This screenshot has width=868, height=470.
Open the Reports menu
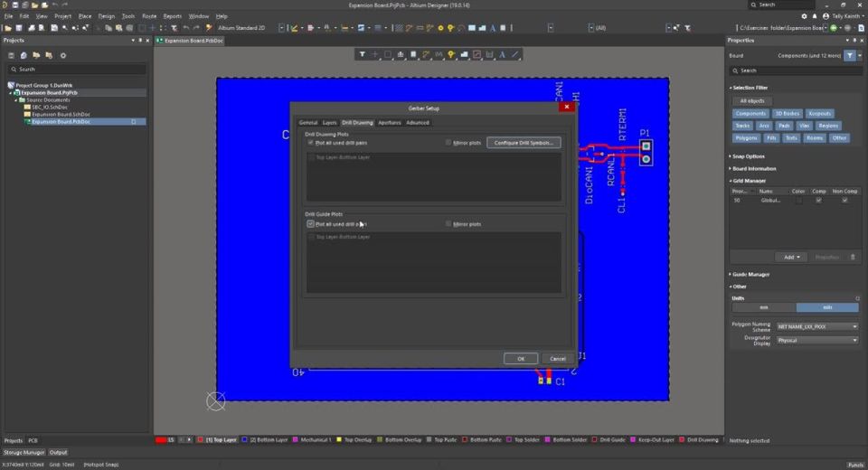click(x=172, y=16)
